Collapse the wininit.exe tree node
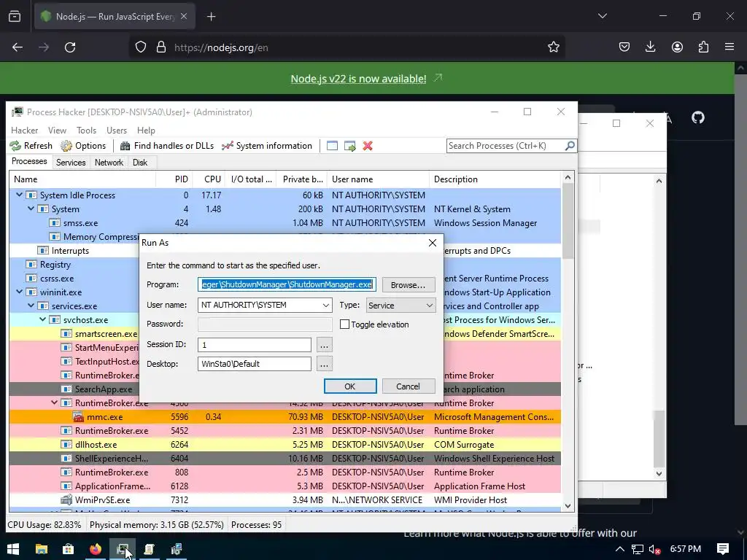 click(x=19, y=292)
